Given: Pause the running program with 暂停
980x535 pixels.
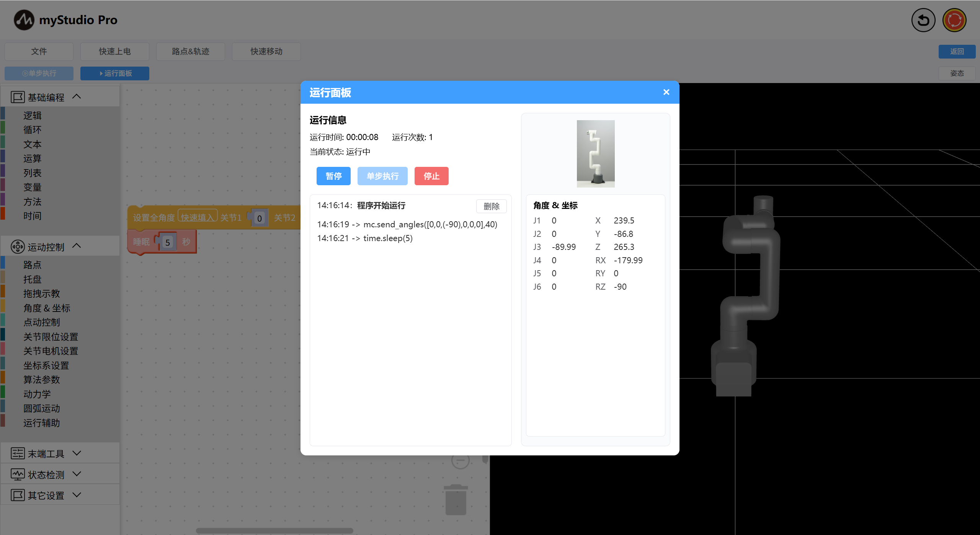Looking at the screenshot, I should [x=333, y=176].
